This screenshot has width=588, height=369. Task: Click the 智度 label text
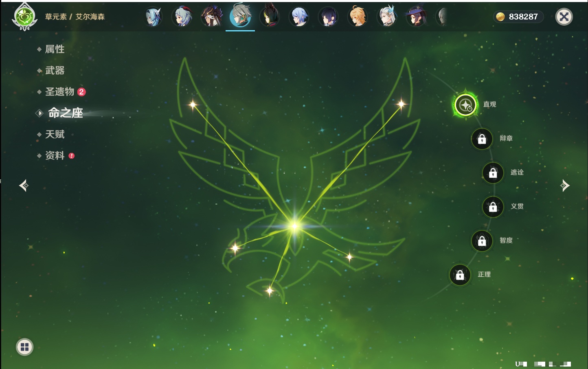[x=506, y=240]
